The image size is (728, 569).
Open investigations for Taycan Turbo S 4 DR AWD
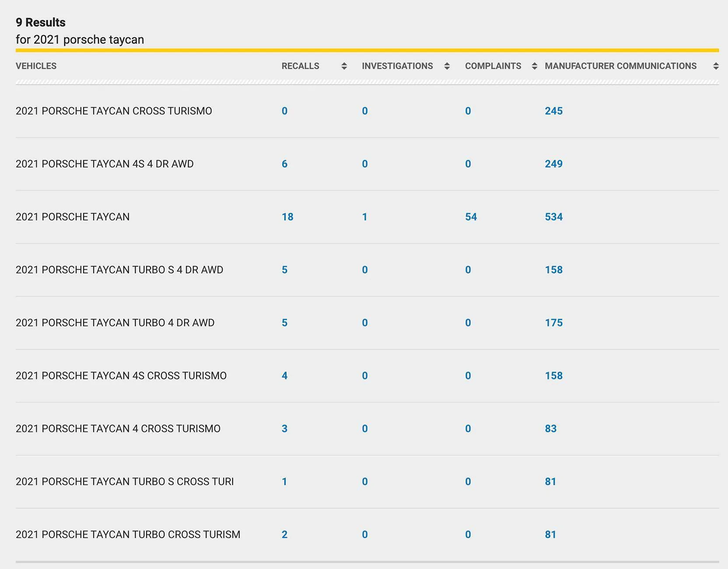[x=365, y=270]
